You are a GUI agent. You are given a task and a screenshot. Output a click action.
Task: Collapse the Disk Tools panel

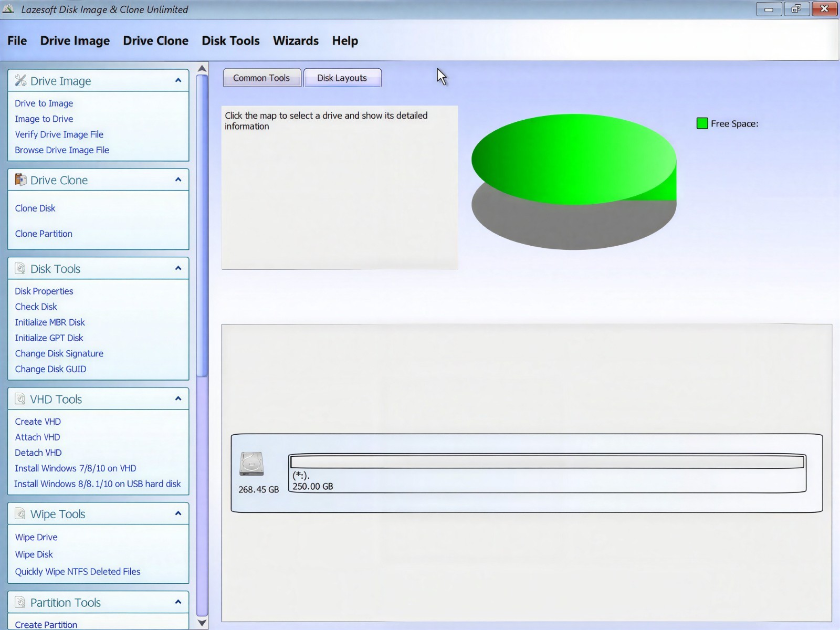coord(178,268)
